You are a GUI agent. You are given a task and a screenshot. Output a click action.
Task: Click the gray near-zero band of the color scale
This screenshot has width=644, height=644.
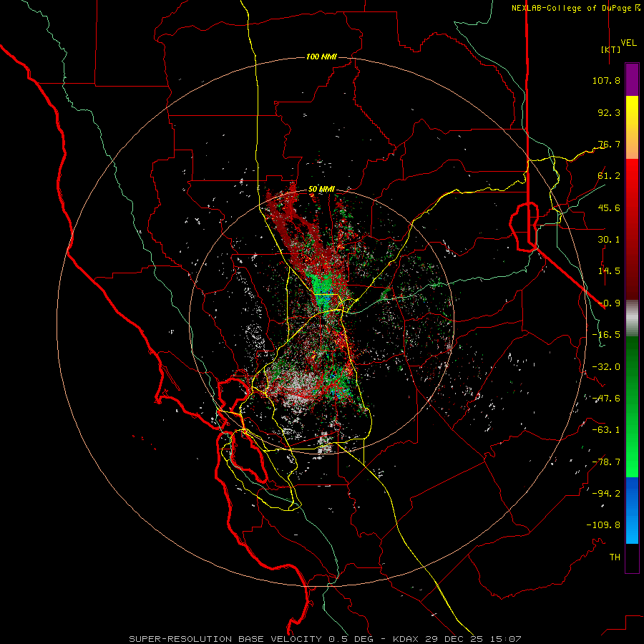click(x=632, y=318)
